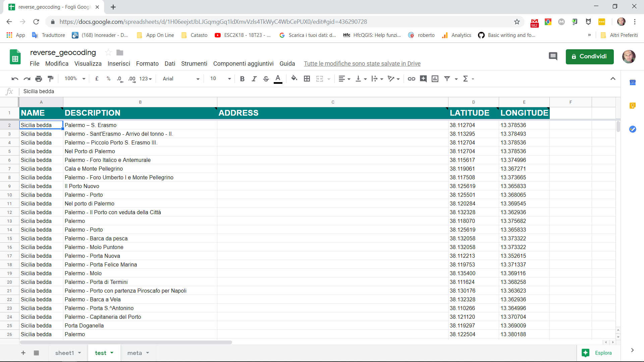
Task: Click the green Condividi button
Action: pyautogui.click(x=589, y=57)
